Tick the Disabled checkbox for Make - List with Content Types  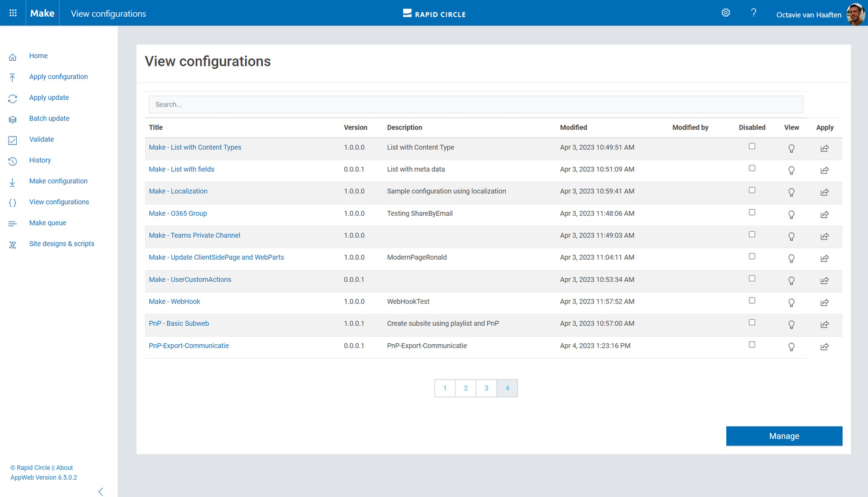pos(752,146)
